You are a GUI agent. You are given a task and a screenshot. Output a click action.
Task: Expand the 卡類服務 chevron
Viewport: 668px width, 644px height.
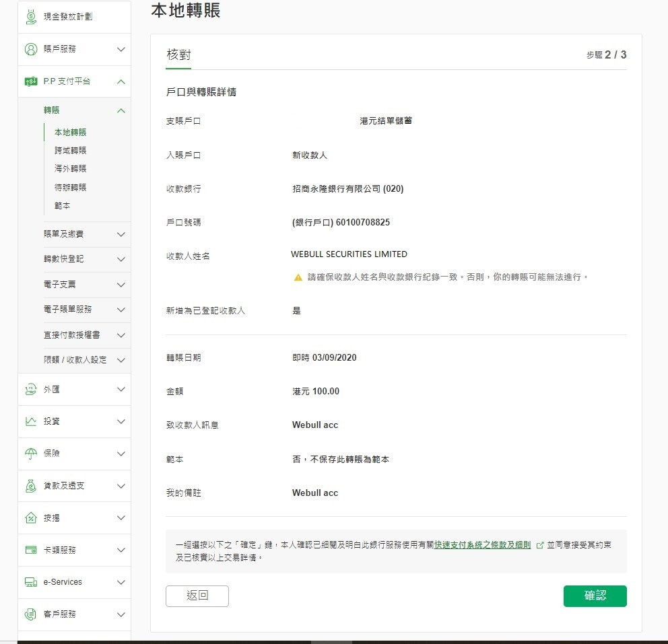pos(121,550)
